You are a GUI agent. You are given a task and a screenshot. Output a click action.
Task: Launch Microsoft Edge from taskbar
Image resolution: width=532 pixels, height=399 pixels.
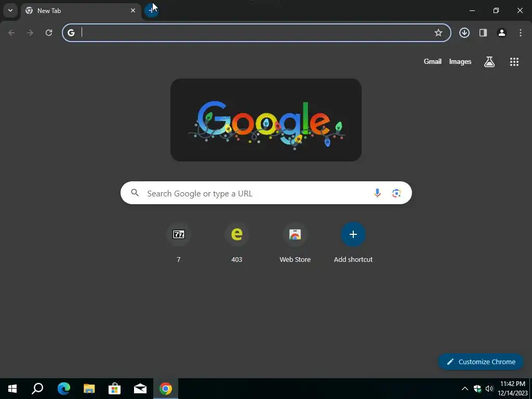click(x=64, y=389)
